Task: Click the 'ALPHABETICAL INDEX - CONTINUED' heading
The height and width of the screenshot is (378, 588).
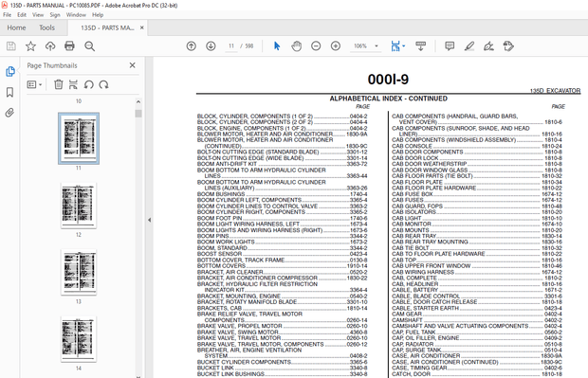Action: (x=388, y=99)
